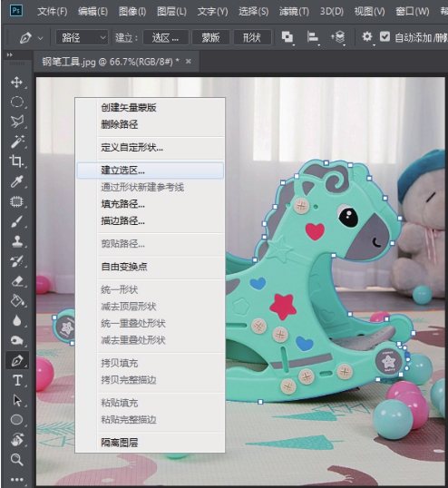Select the Rotate View hand tool
The image size is (448, 488).
click(17, 439)
